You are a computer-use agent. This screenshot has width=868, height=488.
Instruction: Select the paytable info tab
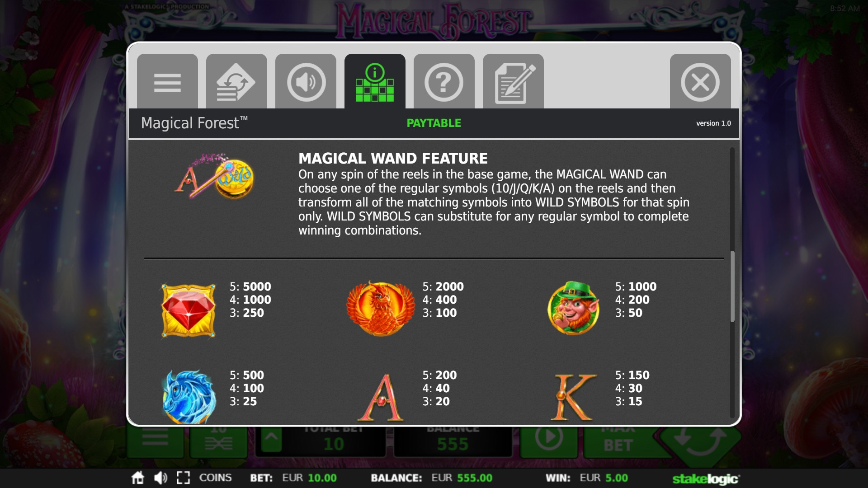[x=375, y=81]
